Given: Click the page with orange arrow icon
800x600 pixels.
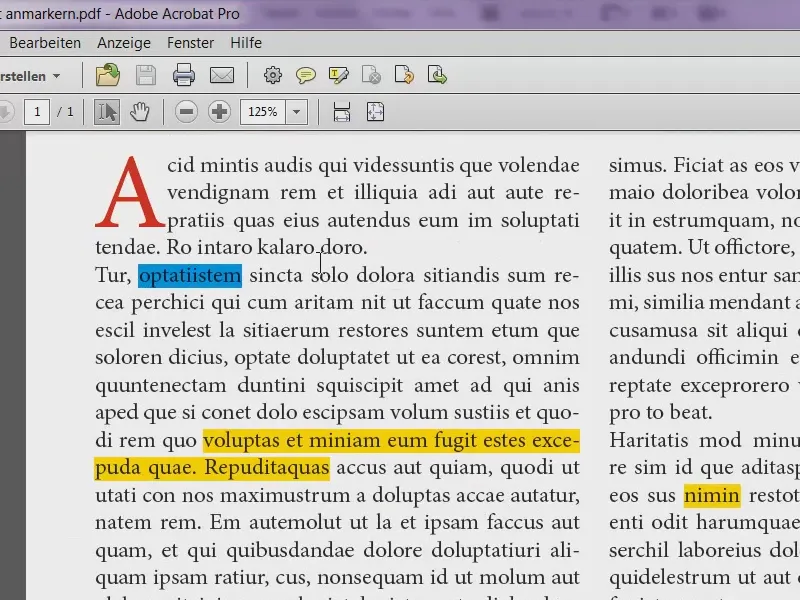Looking at the screenshot, I should (404, 75).
